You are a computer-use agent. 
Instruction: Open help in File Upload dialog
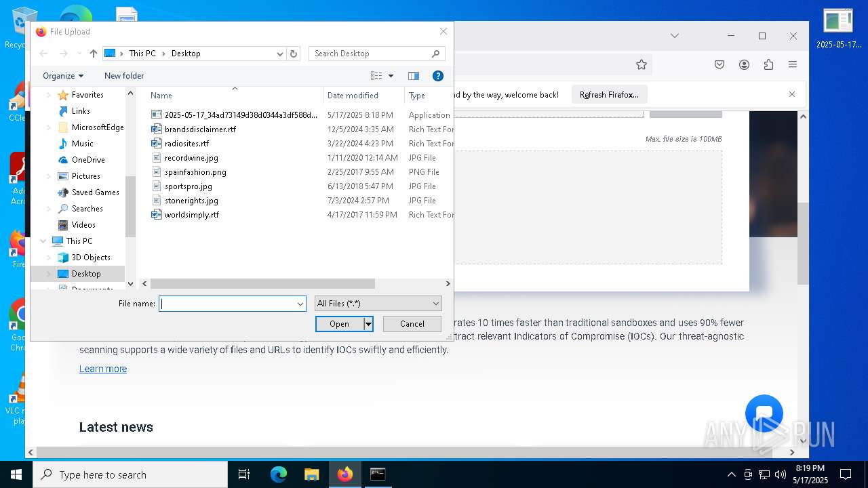438,76
